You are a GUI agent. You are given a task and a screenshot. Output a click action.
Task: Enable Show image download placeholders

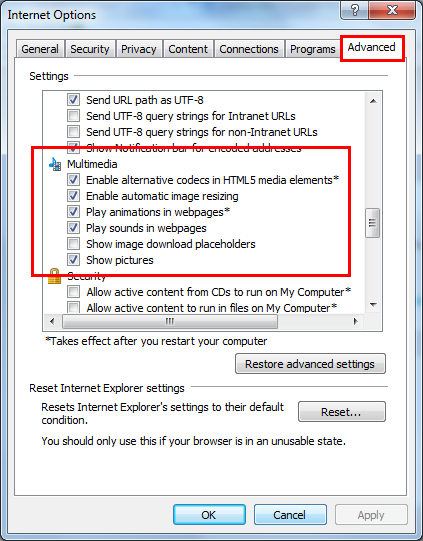[73, 244]
